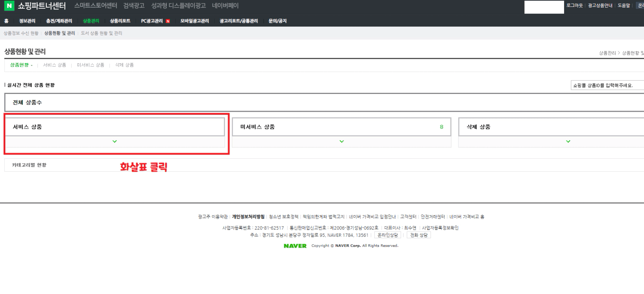Open the 도움말 link
Image resolution: width=644 pixels, height=294 pixels.
(624, 5)
